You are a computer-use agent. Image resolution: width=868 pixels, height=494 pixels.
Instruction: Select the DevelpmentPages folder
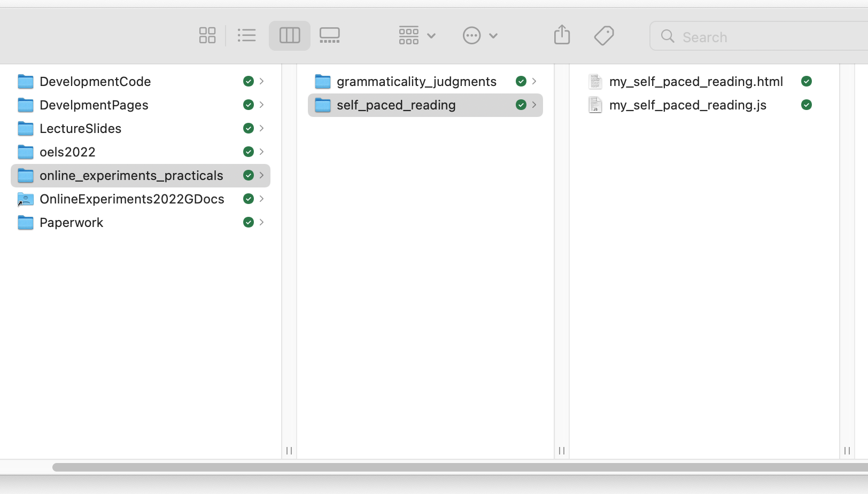pos(141,105)
